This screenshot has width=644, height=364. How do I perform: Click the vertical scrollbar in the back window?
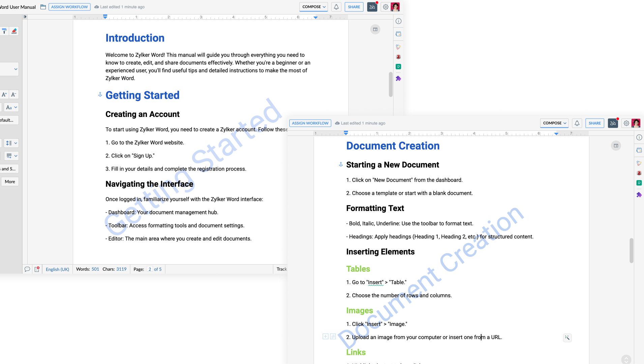tap(390, 84)
